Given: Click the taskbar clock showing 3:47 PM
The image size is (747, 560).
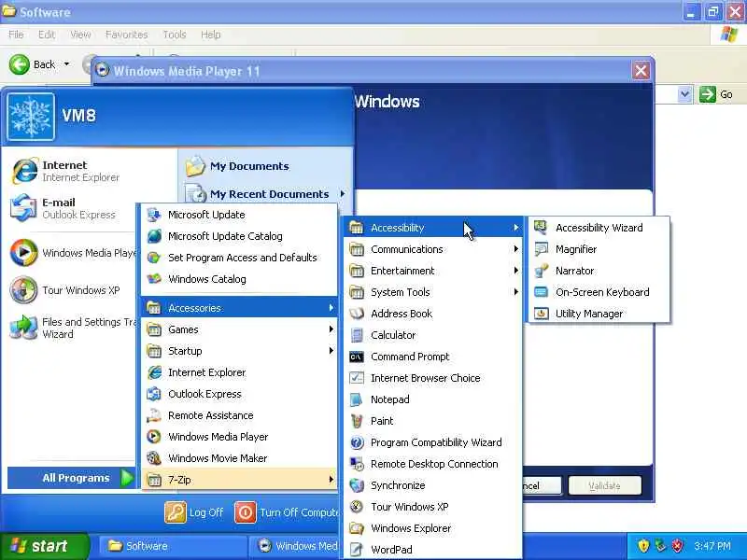Looking at the screenshot, I should (712, 546).
